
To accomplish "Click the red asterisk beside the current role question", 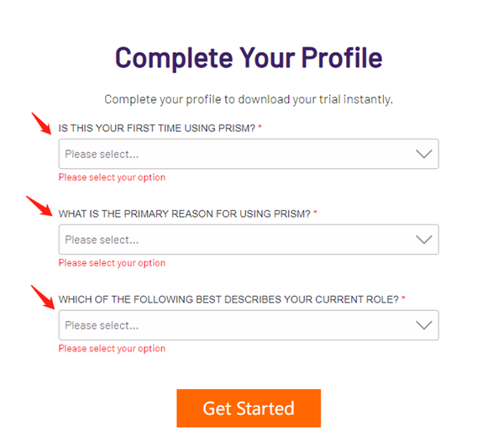I will (x=403, y=298).
